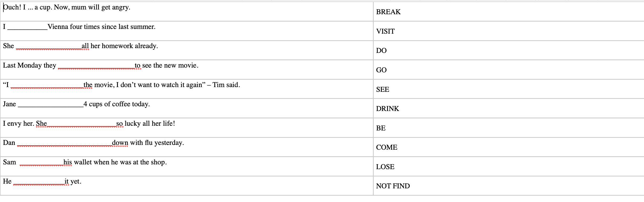Click the word SEE in the right column

tap(383, 90)
